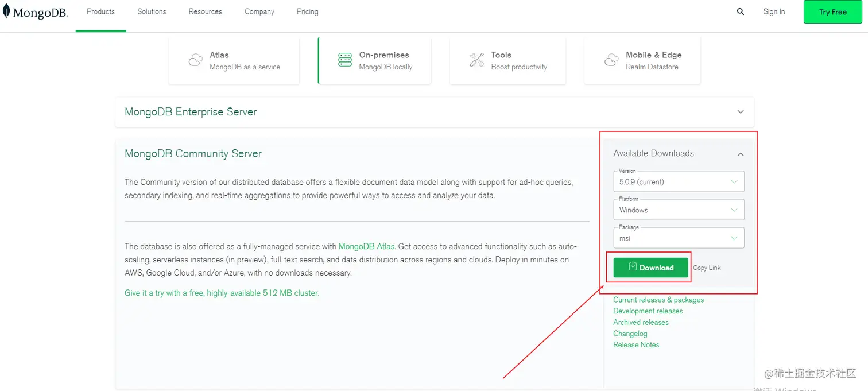Open the Platform dropdown showing Windows

679,210
